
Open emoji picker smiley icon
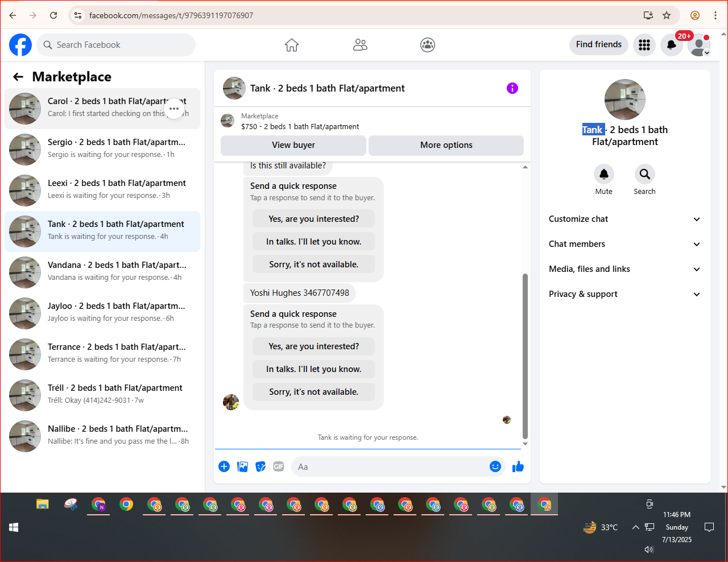click(495, 466)
